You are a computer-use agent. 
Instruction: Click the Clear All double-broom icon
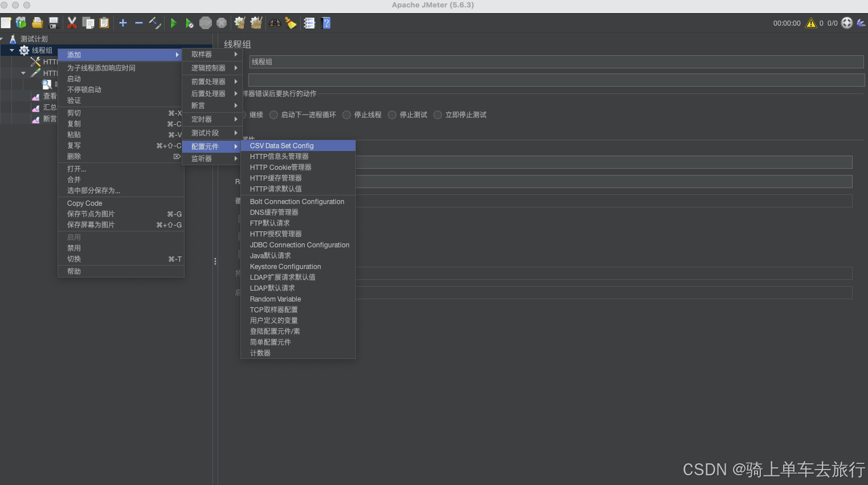(x=256, y=23)
